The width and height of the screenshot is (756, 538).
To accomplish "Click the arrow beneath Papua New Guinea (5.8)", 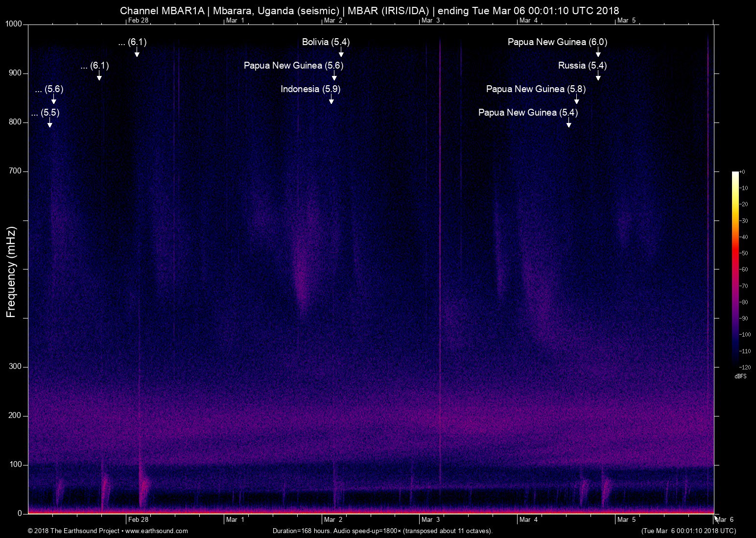I will pos(576,100).
